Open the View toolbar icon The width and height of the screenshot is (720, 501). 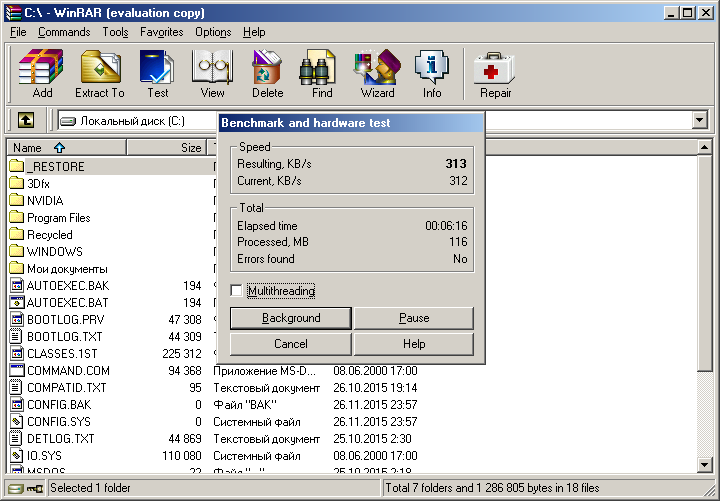click(212, 74)
